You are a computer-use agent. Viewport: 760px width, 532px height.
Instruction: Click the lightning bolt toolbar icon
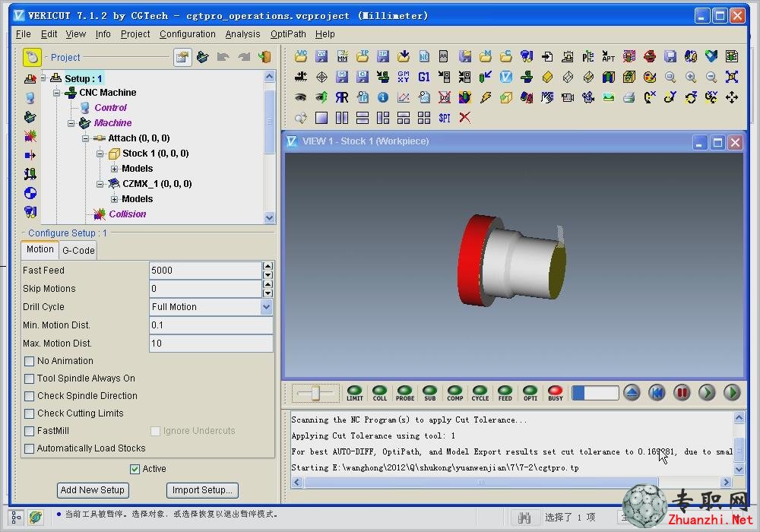point(486,97)
